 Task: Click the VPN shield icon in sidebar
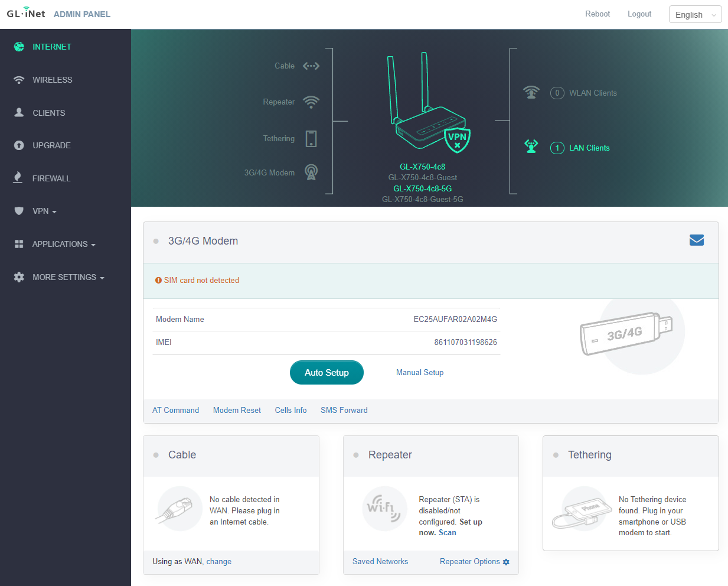(19, 211)
